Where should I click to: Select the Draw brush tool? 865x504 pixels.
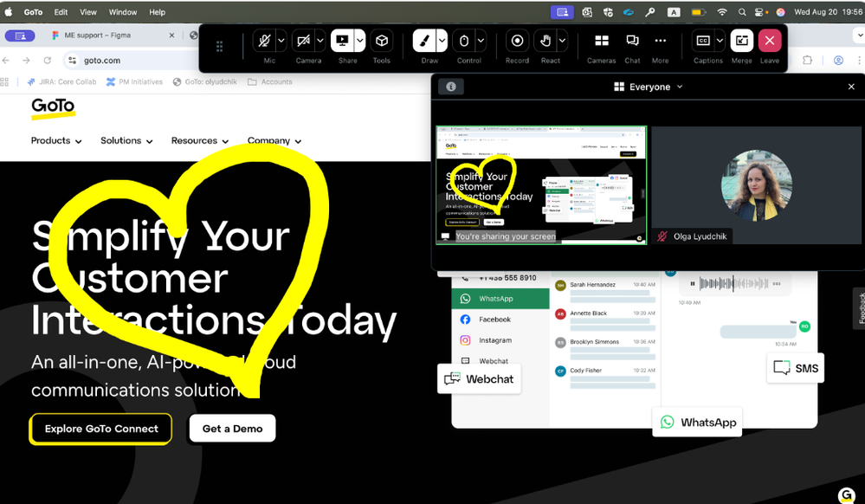[424, 41]
